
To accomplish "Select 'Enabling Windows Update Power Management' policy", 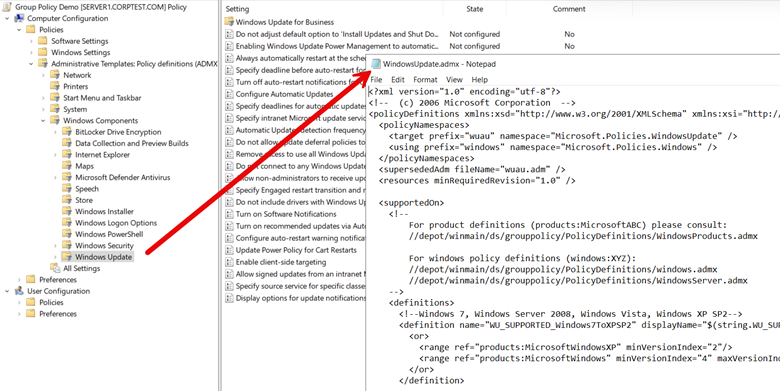I will coord(337,46).
